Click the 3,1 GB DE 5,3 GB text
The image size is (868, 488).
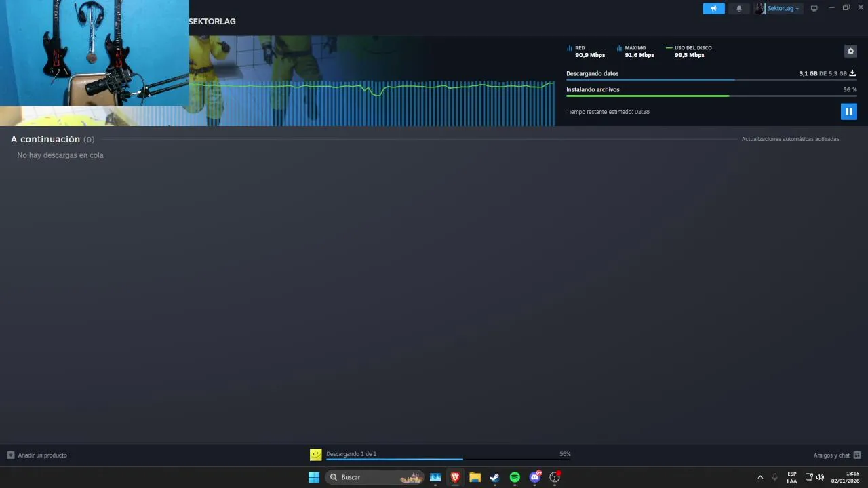click(823, 73)
